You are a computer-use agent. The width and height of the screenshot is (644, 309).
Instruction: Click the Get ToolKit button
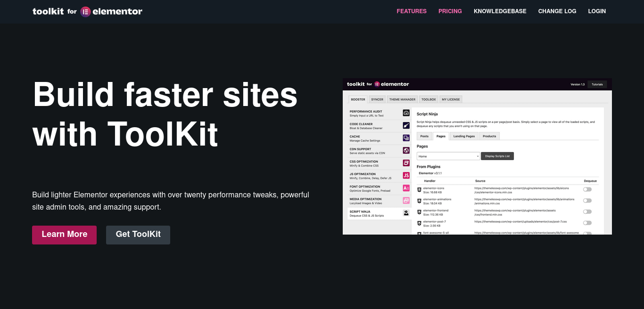[x=138, y=235]
